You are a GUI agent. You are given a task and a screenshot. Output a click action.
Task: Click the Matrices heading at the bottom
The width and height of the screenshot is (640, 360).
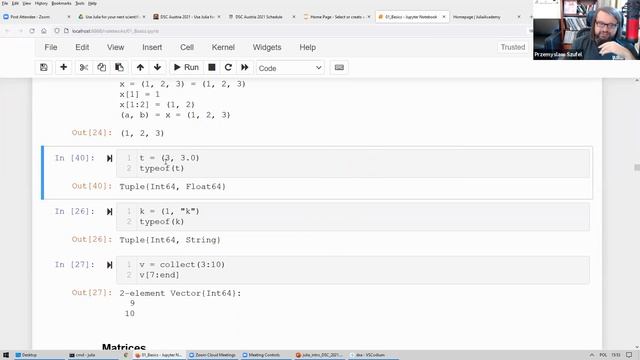[124, 348]
